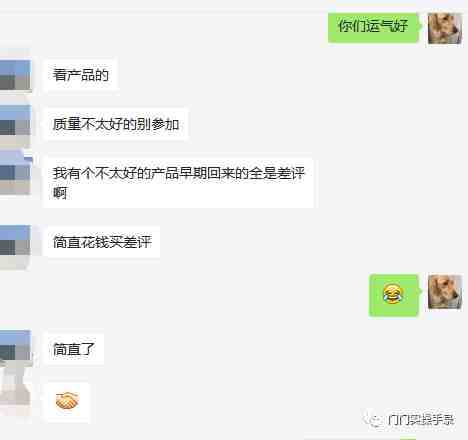Select the 质量不太好的别参加 message
Screen dimensions: 468x440
pos(116,124)
